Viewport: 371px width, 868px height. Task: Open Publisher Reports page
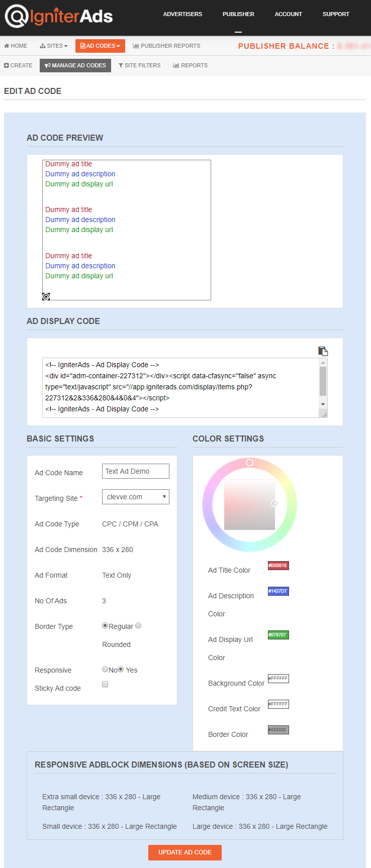coord(166,46)
